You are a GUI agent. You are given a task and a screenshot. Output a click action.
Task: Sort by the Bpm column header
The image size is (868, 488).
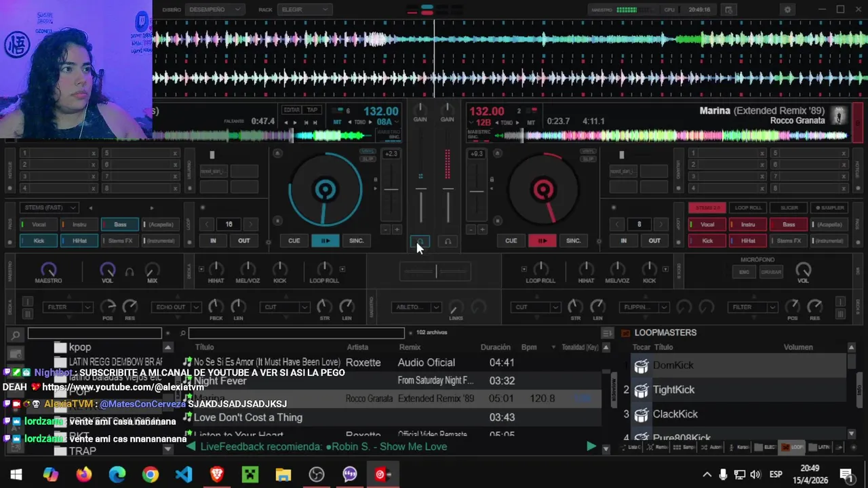(x=529, y=347)
